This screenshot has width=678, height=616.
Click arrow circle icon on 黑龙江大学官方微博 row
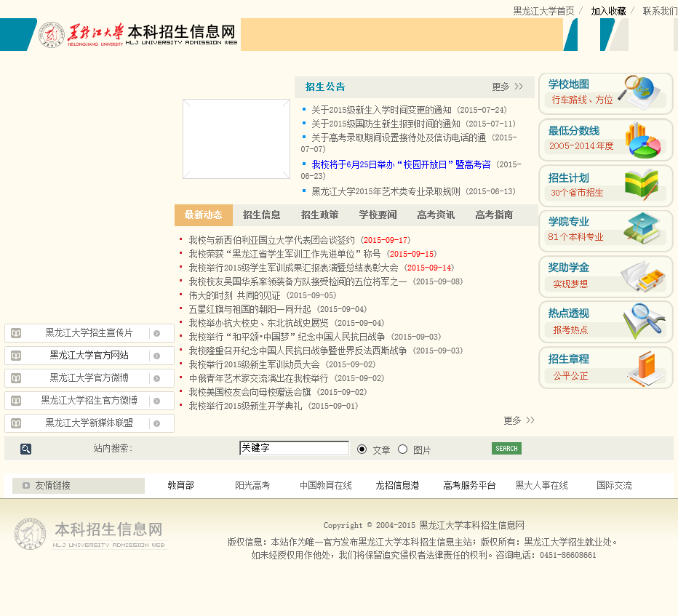click(156, 378)
